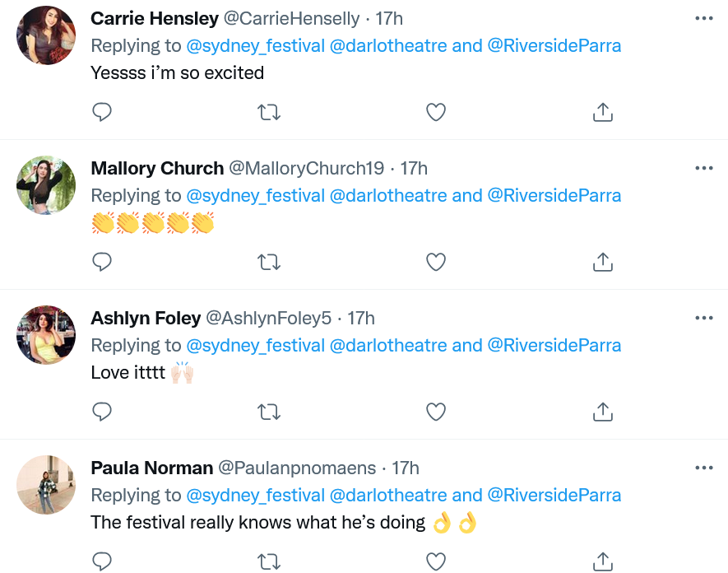
Task: Reply to Ashlyn Foley's tweet
Action: 102,411
